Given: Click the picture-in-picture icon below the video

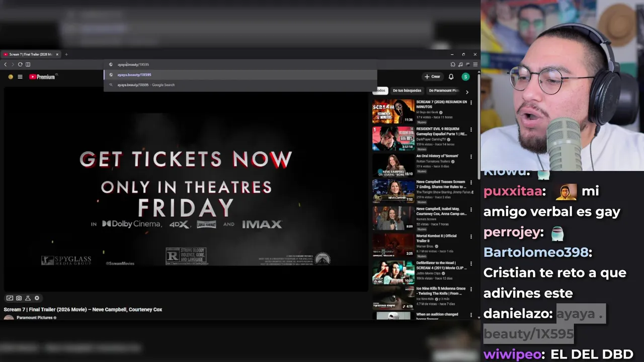Looking at the screenshot, I should click(10, 298).
